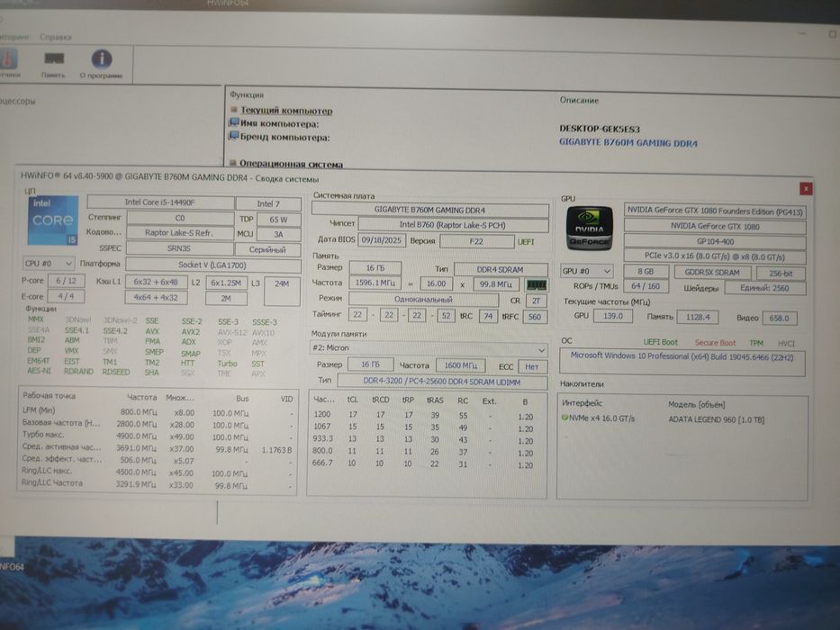Open the CPU #0 selector dropdown

[49, 263]
